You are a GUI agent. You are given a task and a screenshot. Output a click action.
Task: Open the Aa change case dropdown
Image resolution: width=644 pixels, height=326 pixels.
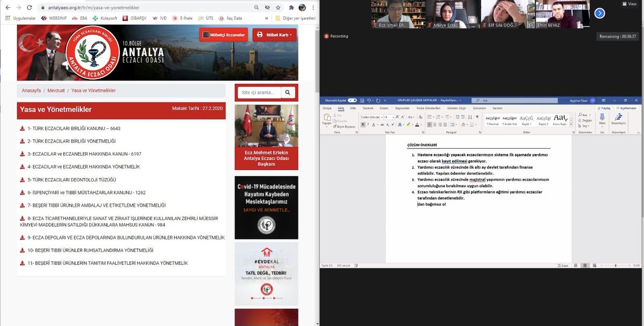coord(411,117)
